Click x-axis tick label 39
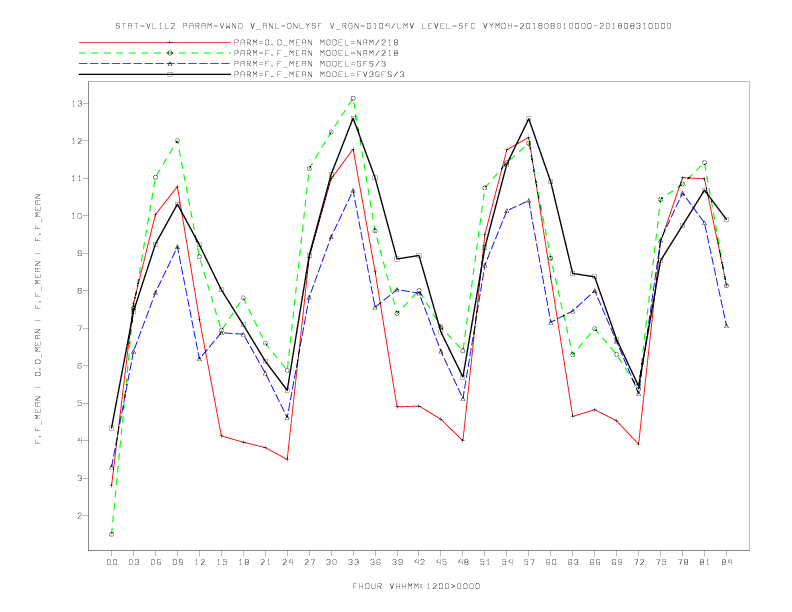Image resolution: width=792 pixels, height=612 pixels. 397,562
